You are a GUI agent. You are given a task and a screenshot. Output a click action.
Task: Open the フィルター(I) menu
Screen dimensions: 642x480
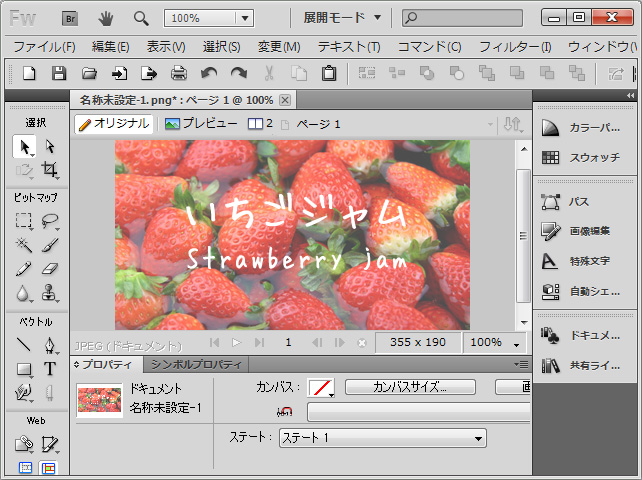(515, 47)
